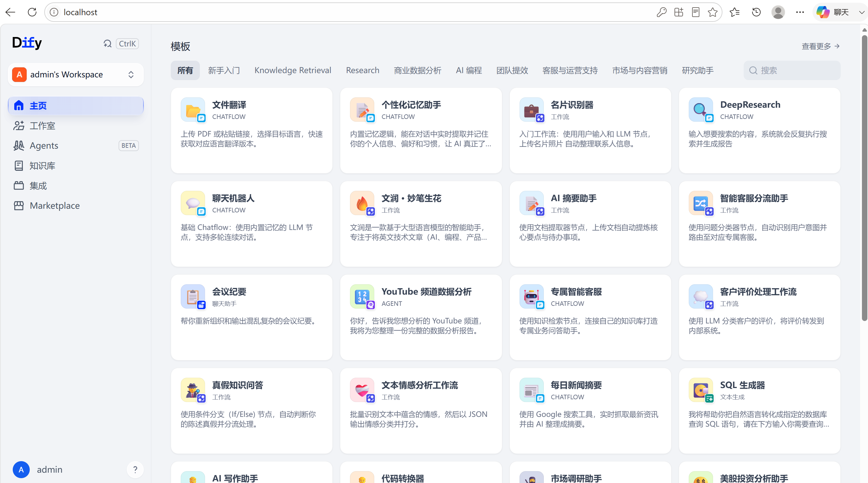Click the SQL 生成器 icon
Image resolution: width=868 pixels, height=483 pixels.
701,390
